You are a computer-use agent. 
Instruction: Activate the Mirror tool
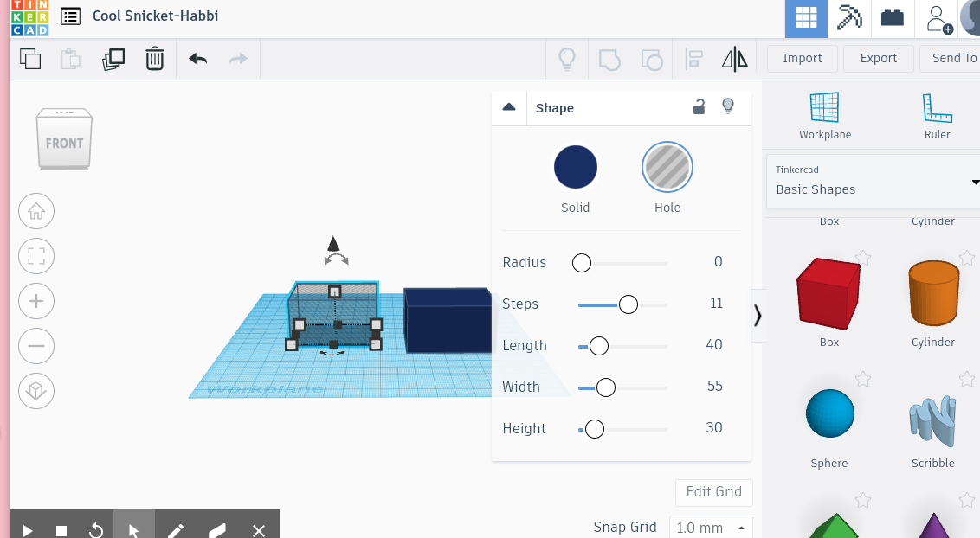(x=735, y=59)
